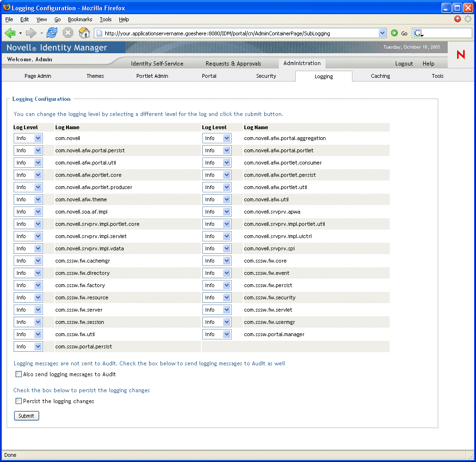The height and width of the screenshot is (462, 476).
Task: Click the red update notification icon
Action: click(x=458, y=19)
